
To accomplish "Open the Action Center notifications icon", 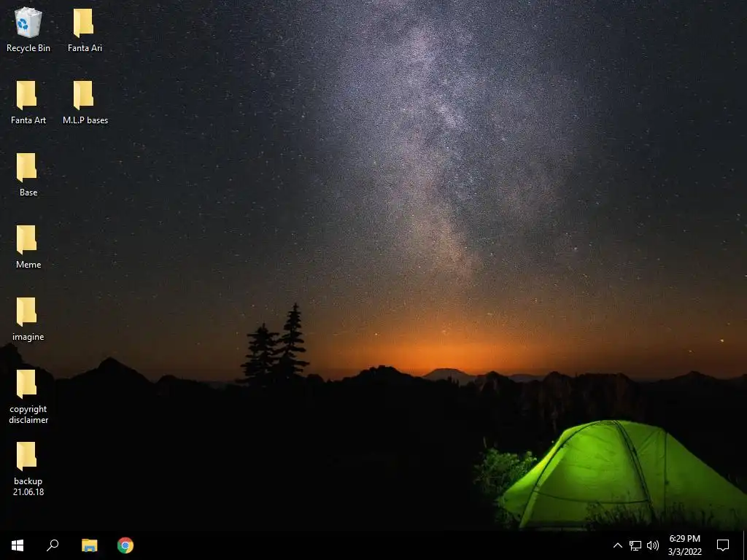I will coord(723,545).
